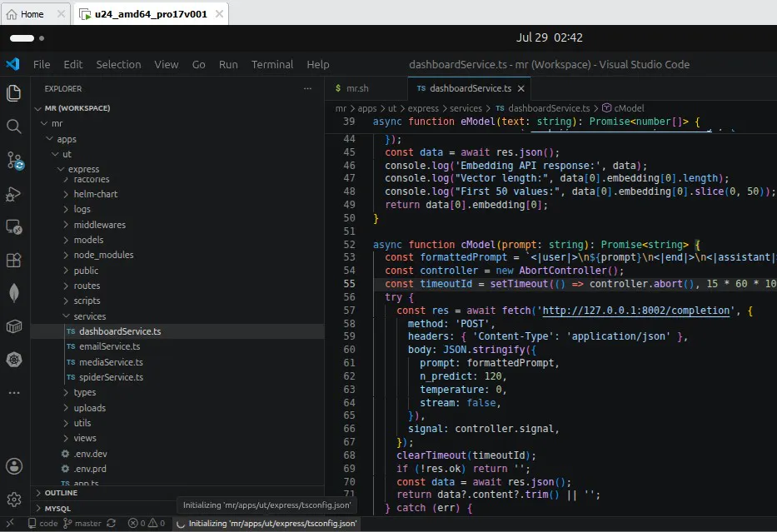
Task: Open the Run menu
Action: 228,64
